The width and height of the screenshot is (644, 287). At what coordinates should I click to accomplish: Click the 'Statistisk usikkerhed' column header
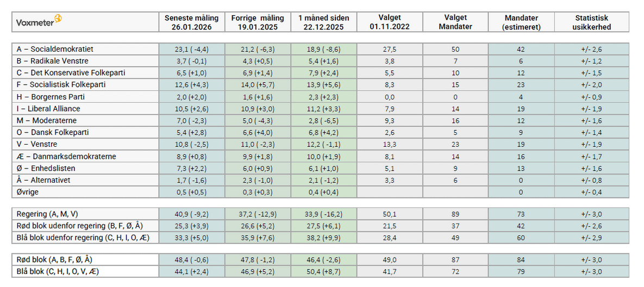[x=591, y=22]
